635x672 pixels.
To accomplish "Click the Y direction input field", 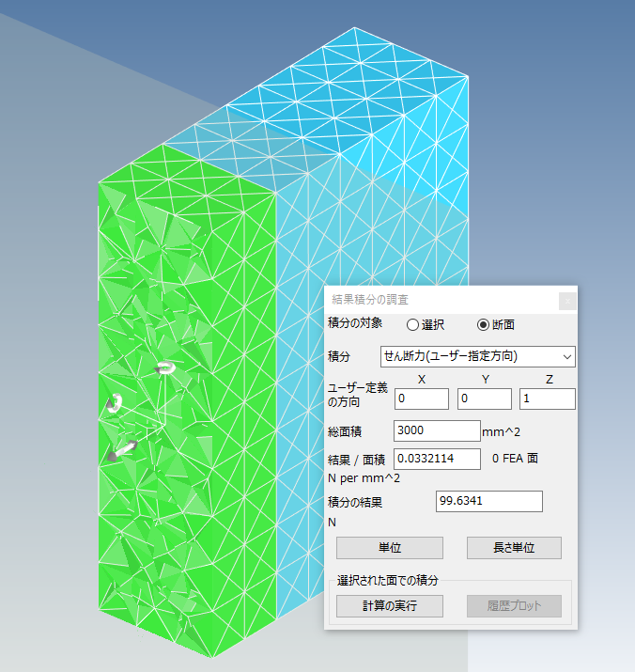I will click(485, 399).
